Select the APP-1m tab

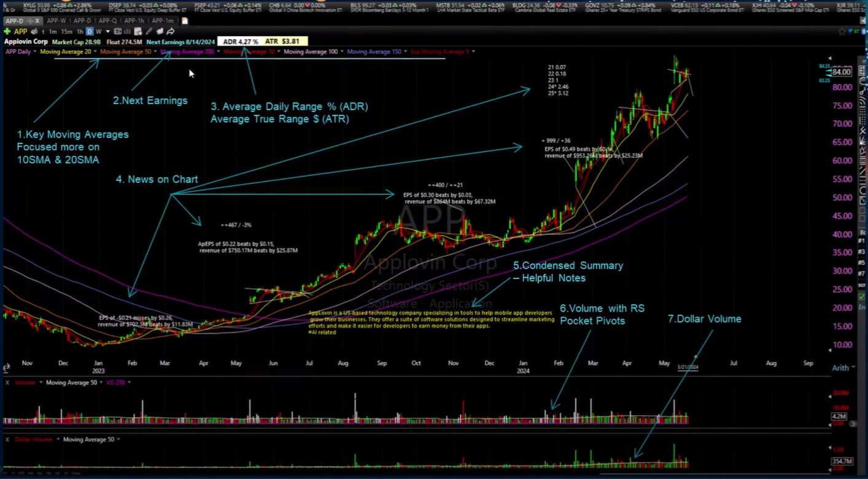163,21
